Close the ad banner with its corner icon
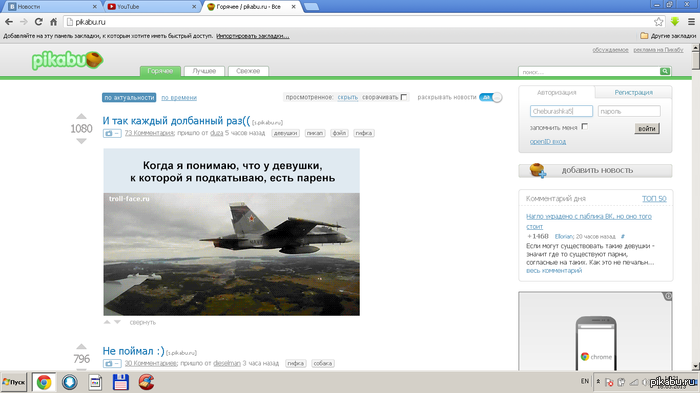Image resolution: width=700 pixels, height=393 pixels. pyautogui.click(x=667, y=296)
